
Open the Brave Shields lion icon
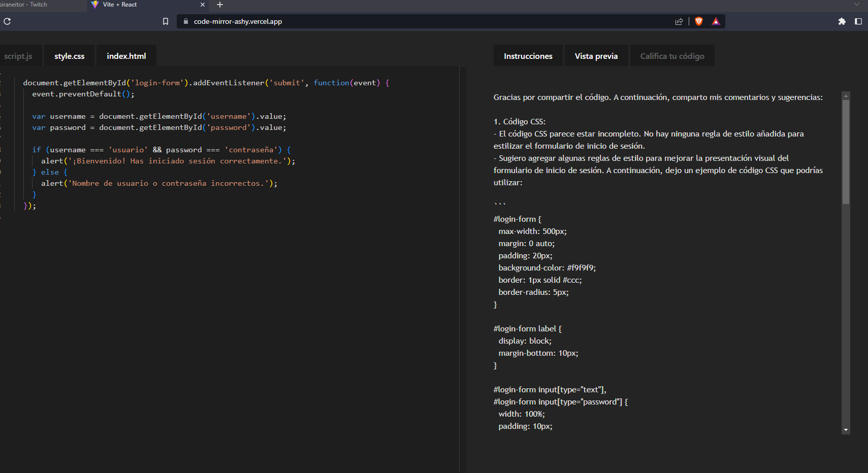(x=699, y=21)
